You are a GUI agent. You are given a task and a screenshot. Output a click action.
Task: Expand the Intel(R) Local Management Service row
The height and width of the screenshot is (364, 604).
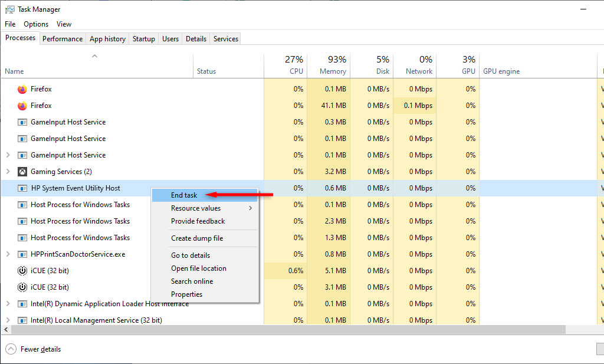click(x=8, y=320)
